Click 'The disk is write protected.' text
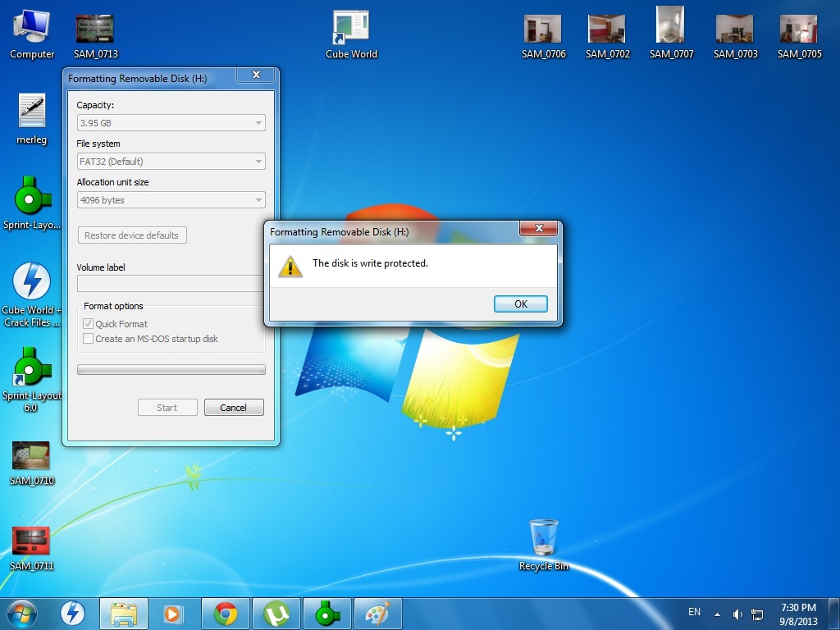 370,263
